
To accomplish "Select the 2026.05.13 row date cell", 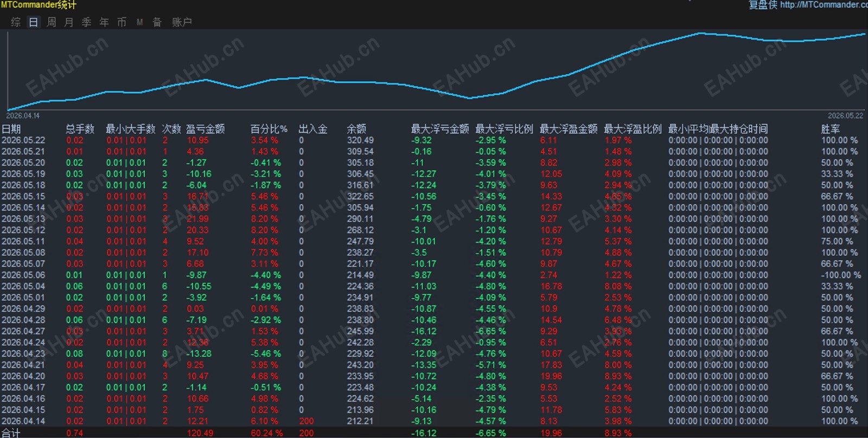I will click(23, 219).
